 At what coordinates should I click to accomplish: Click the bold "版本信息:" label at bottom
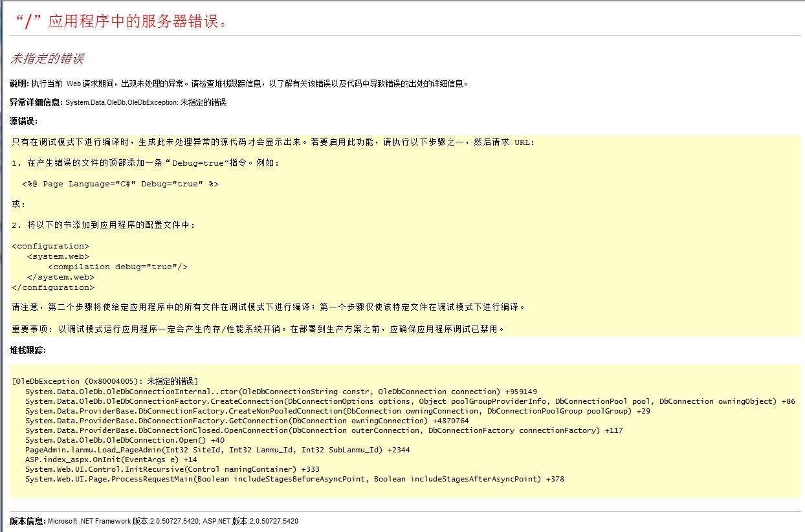tap(28, 521)
